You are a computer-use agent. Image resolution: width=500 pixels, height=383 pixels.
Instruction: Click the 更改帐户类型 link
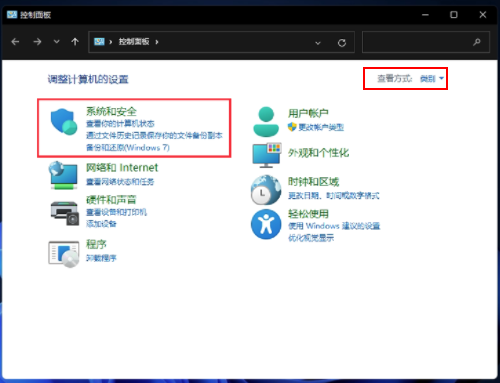321,127
